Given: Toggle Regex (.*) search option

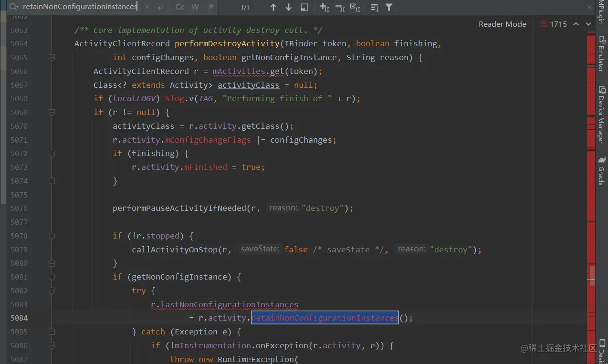Looking at the screenshot, I should pyautogui.click(x=210, y=7).
